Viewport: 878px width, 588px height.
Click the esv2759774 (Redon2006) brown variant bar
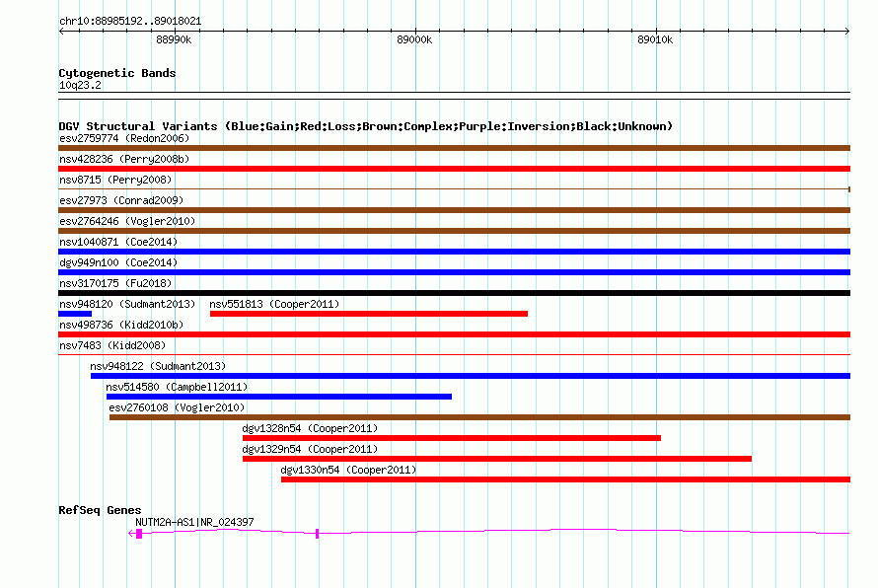pyautogui.click(x=454, y=148)
